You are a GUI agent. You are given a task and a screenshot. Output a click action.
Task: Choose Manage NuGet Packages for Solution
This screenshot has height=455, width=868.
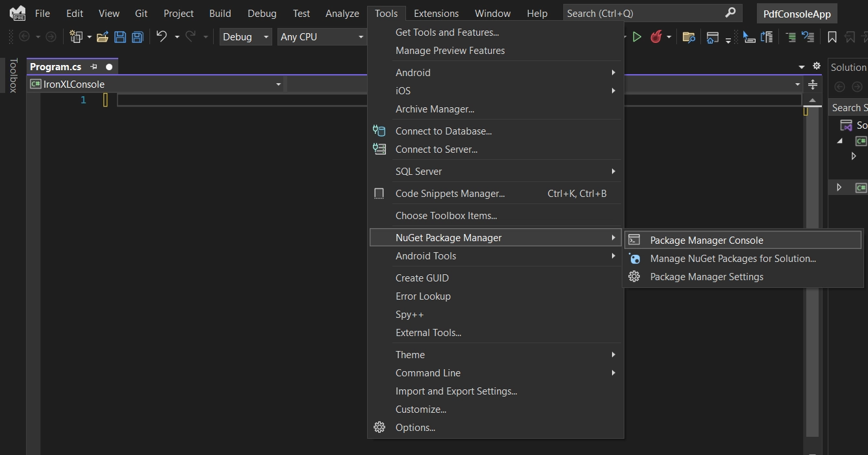click(732, 259)
